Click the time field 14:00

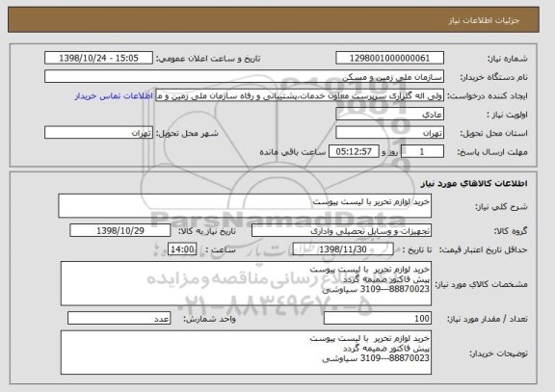182,249
